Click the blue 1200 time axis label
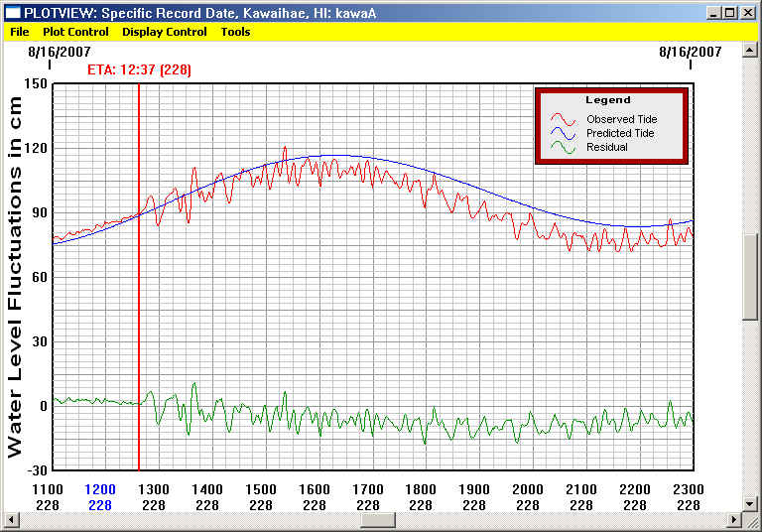762x532 pixels. click(x=100, y=489)
